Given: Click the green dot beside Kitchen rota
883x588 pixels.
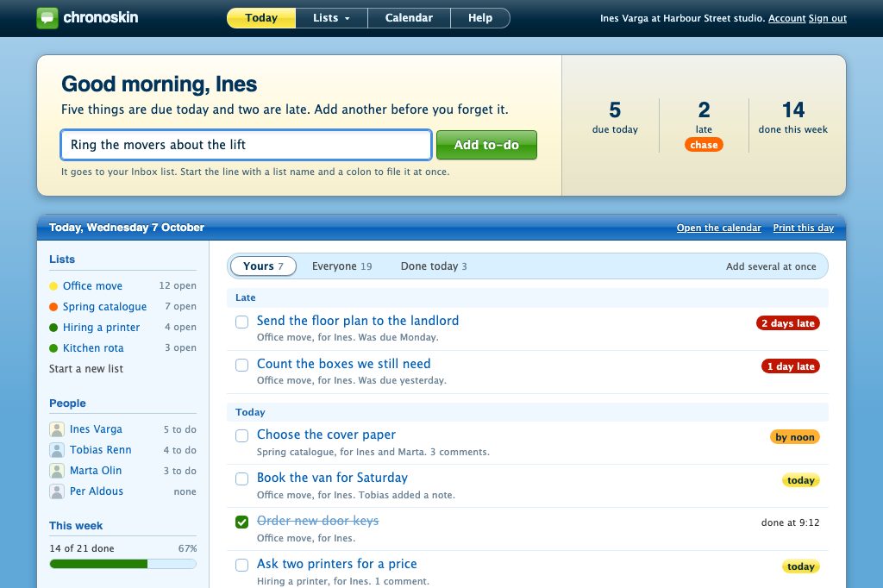Looking at the screenshot, I should (53, 348).
